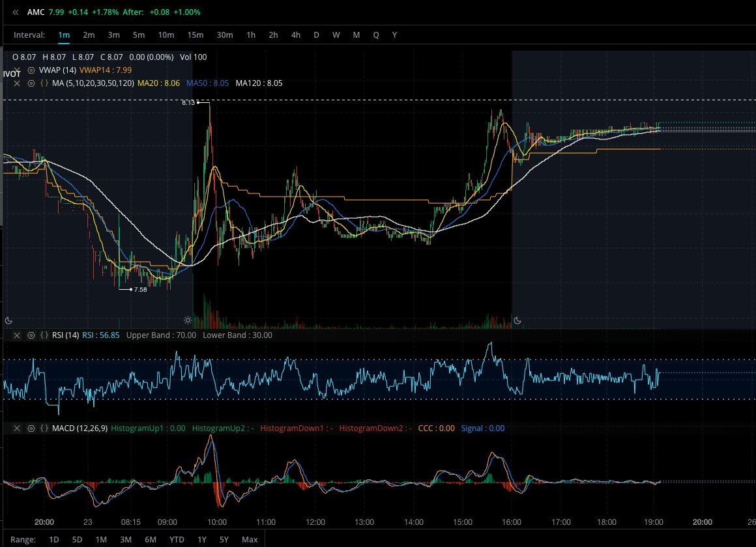Click the VWAP (14) indicator label
The image size is (756, 547).
pyautogui.click(x=57, y=70)
